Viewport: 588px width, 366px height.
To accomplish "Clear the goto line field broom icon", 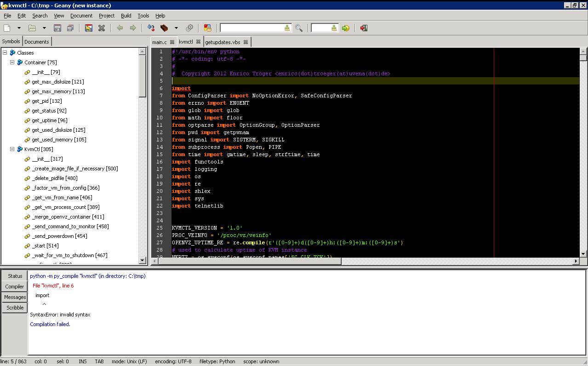I will coord(334,28).
